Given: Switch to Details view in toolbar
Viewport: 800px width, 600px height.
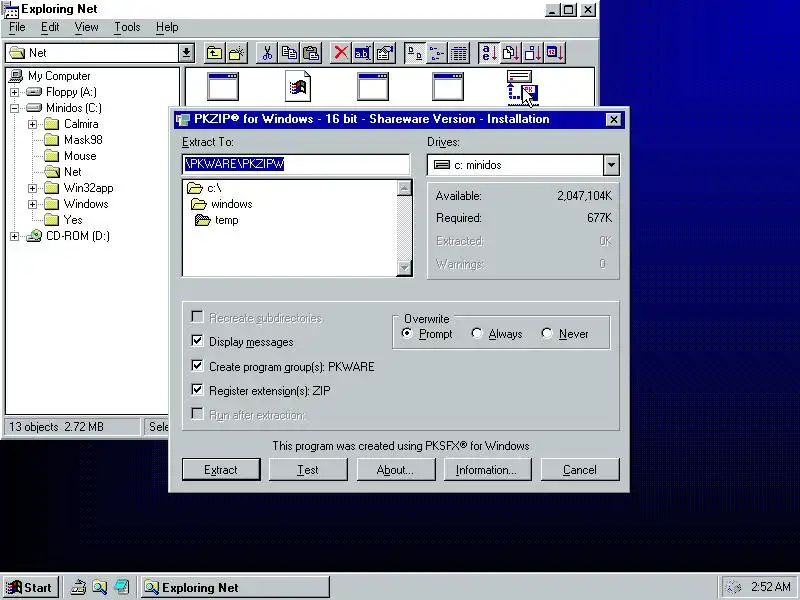Looking at the screenshot, I should [x=459, y=53].
